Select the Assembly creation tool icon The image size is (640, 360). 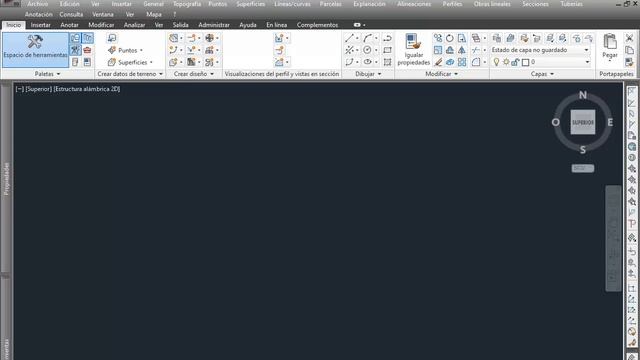[209, 50]
